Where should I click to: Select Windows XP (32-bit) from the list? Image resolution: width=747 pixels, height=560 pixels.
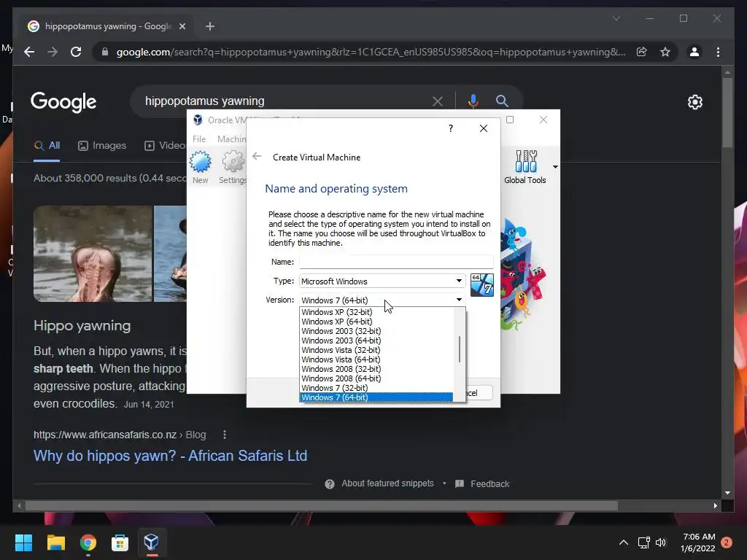[x=376, y=312]
